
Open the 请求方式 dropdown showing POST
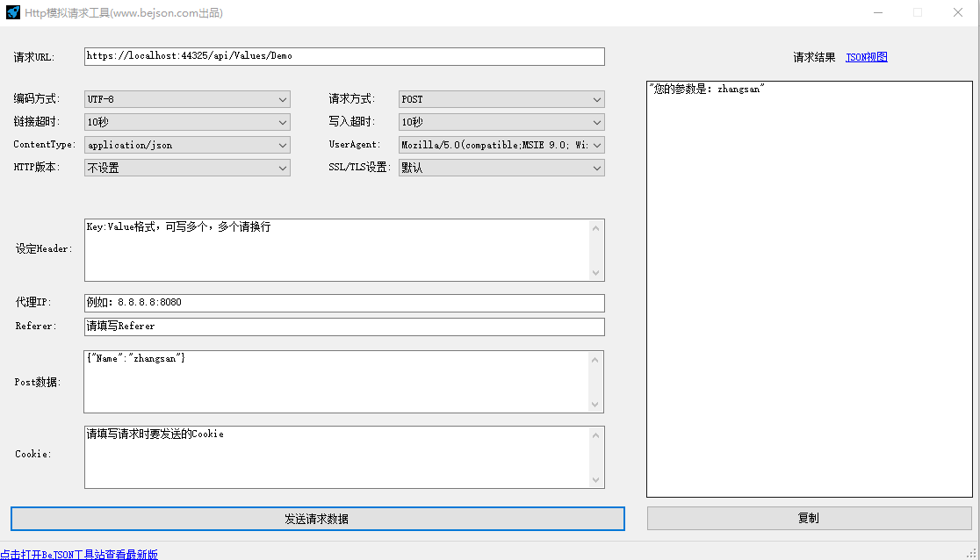point(596,98)
